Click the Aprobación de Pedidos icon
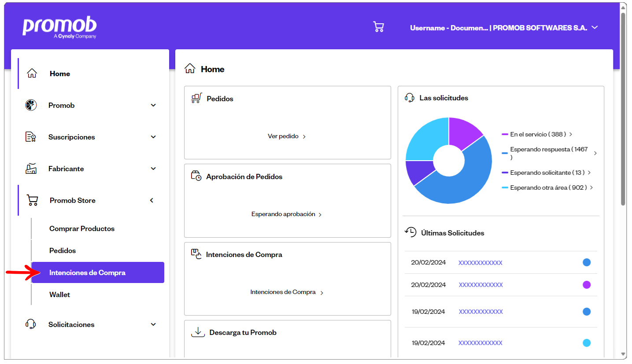 point(196,176)
